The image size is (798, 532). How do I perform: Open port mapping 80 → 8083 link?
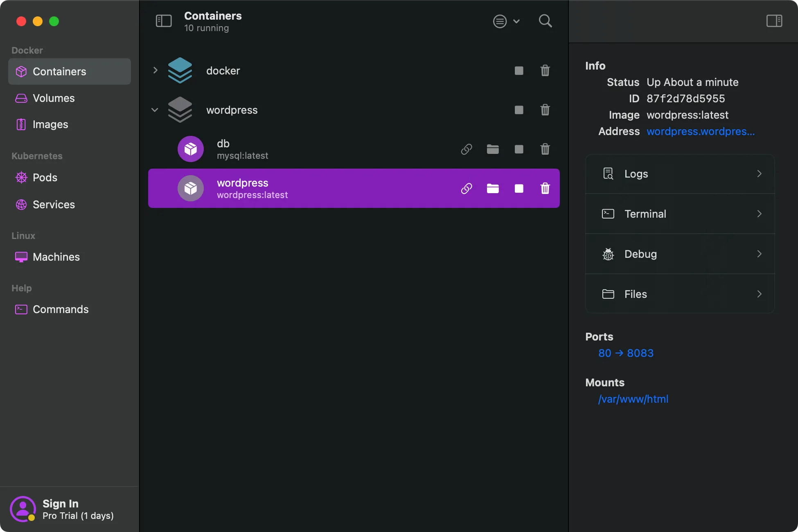pos(626,353)
